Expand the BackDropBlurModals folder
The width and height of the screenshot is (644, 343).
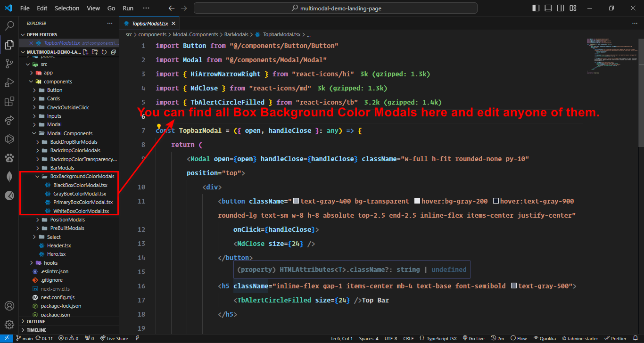point(69,142)
